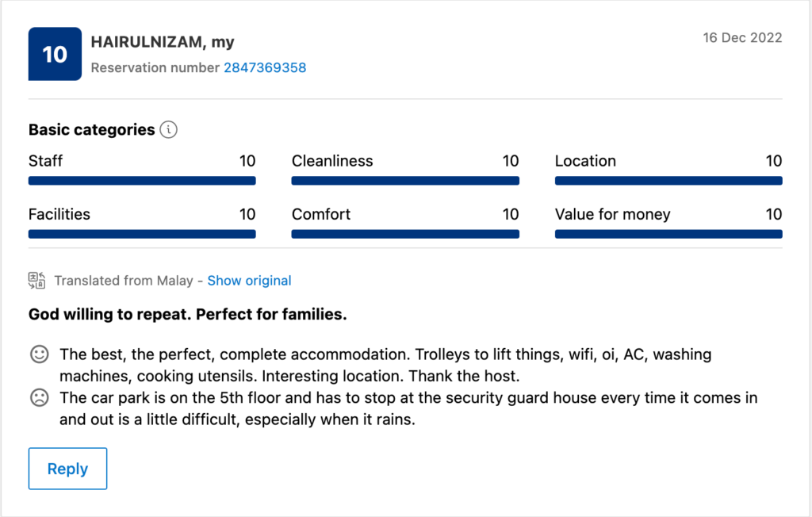Click the Comfort rating bar
The height and width of the screenshot is (517, 812).
point(405,234)
